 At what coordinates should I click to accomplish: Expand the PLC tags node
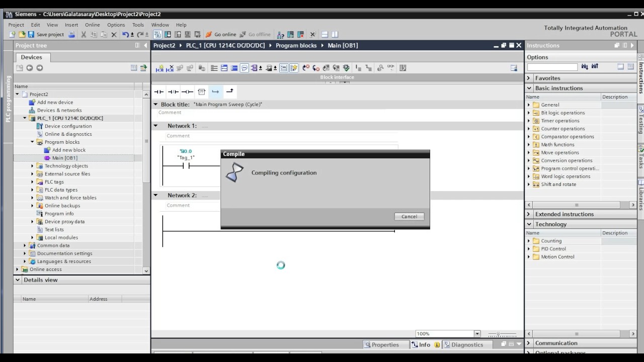point(32,182)
